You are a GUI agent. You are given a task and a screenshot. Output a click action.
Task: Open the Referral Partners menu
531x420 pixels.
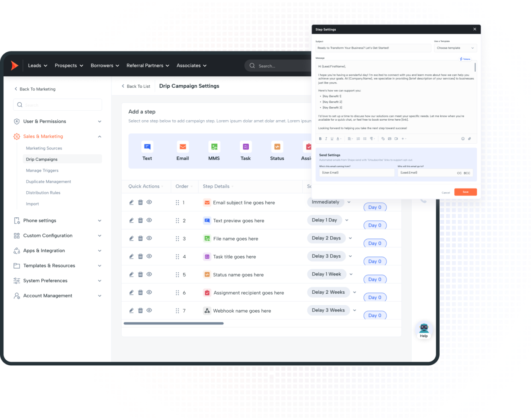click(148, 66)
